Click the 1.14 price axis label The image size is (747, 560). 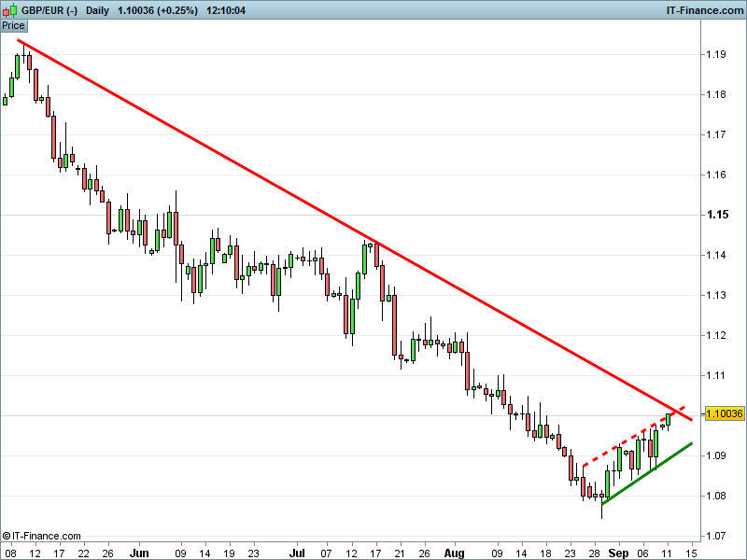pos(716,255)
